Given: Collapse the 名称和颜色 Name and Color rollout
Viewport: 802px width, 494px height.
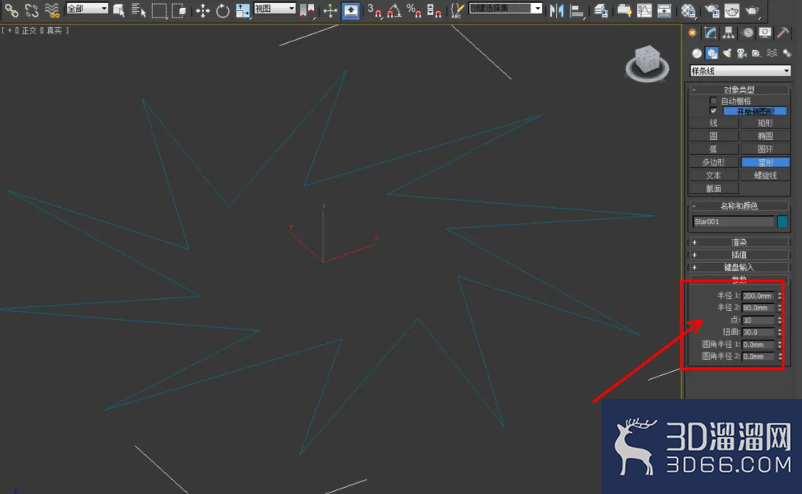Looking at the screenshot, I should point(740,206).
